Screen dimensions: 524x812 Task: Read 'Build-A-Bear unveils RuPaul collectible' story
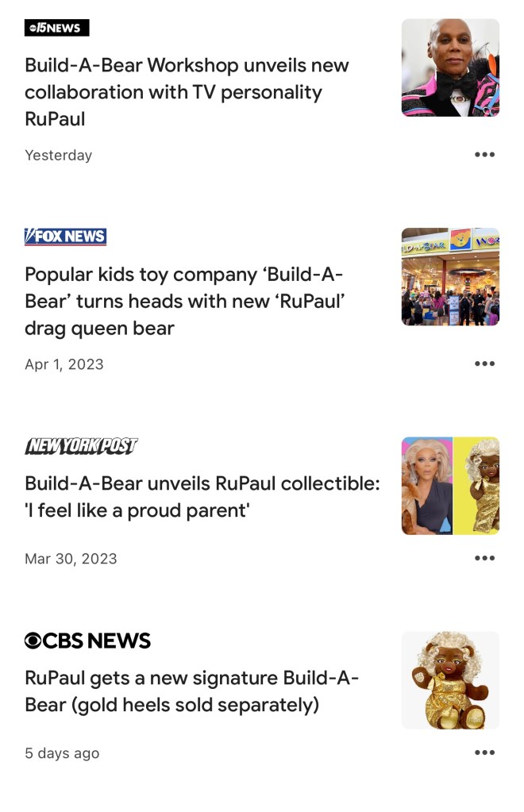(x=202, y=496)
